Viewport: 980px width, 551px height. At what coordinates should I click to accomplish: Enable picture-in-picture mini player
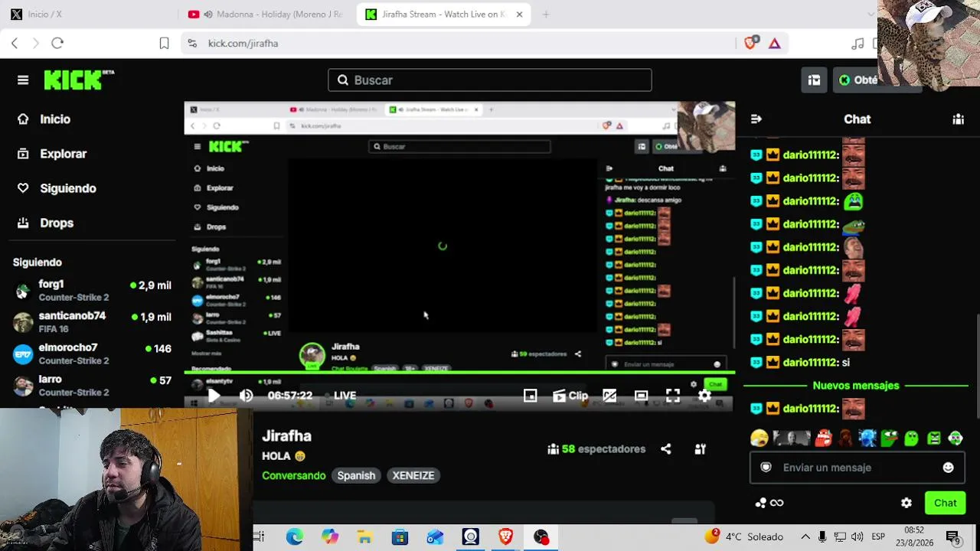(x=530, y=396)
